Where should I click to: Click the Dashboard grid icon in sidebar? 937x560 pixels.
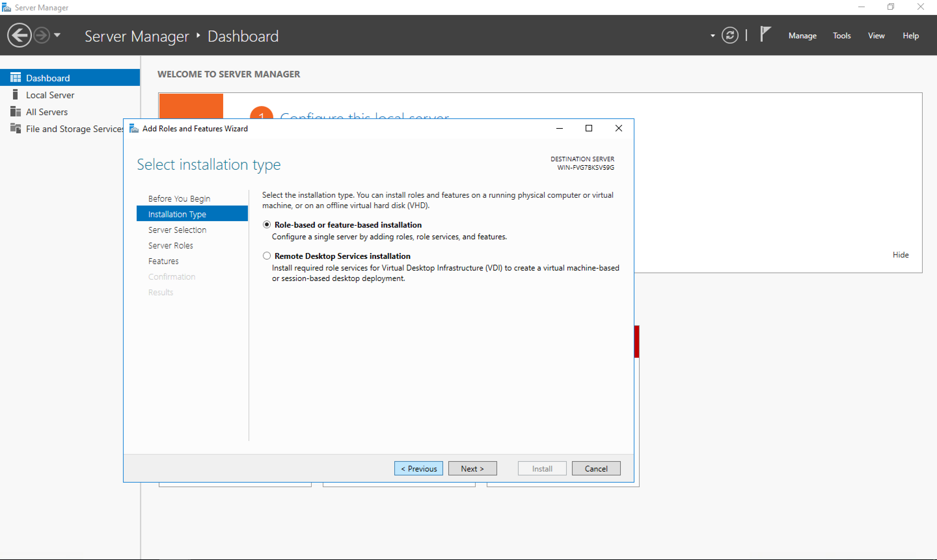click(16, 78)
